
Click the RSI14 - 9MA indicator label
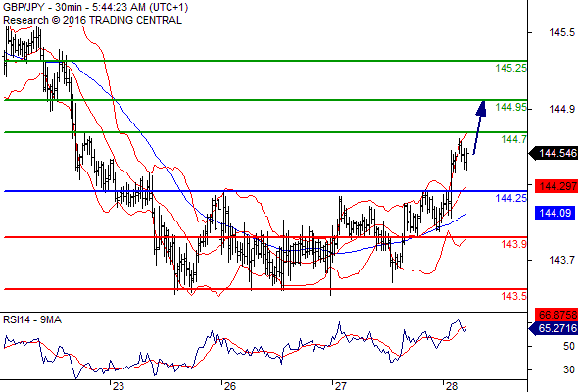point(32,319)
